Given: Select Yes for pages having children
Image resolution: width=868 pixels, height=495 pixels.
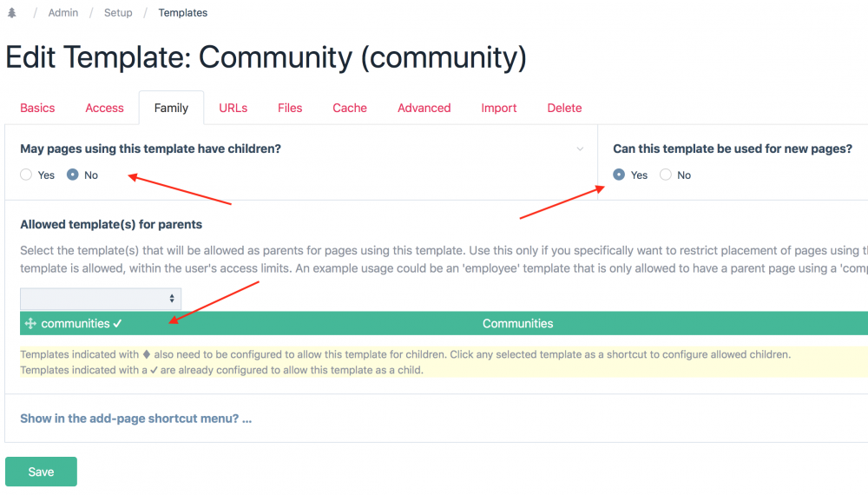Looking at the screenshot, I should pyautogui.click(x=26, y=175).
